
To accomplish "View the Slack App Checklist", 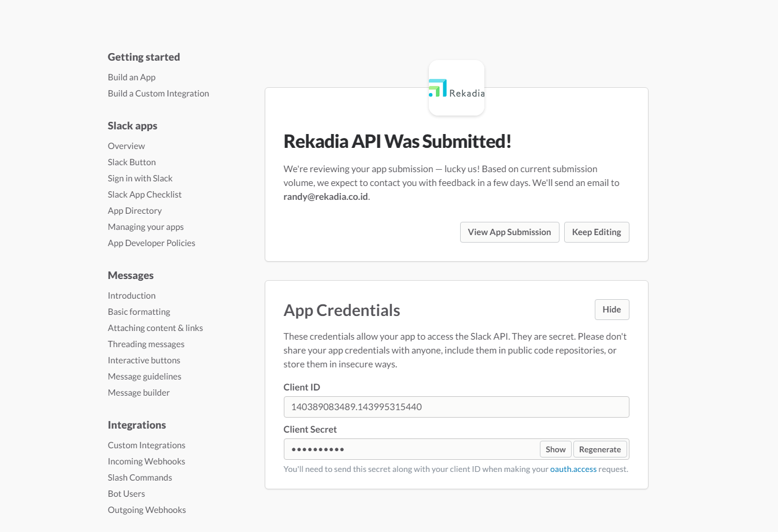I will click(145, 195).
